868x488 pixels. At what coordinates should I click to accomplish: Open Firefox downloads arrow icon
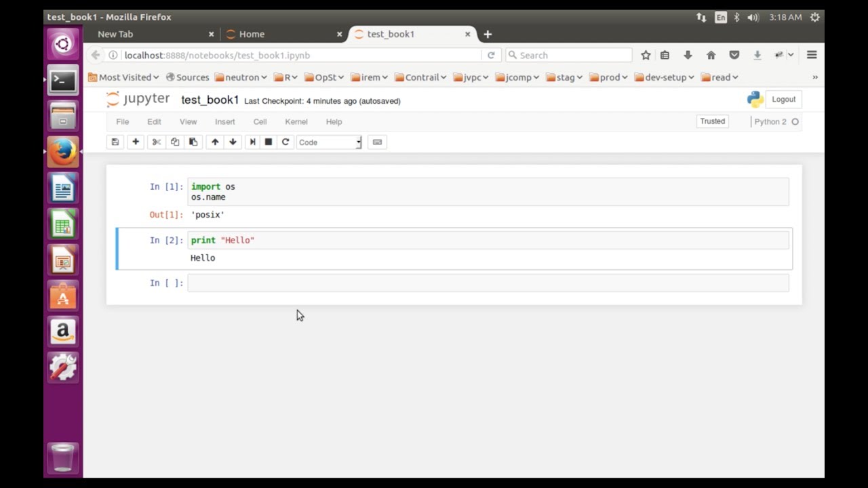coord(688,56)
